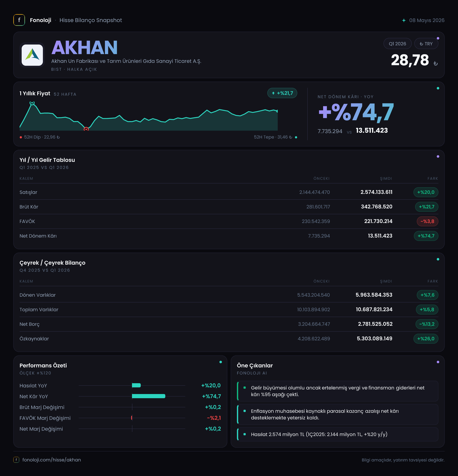The height and width of the screenshot is (476, 458).
Task: Click the 52H Tepe 31,46 label
Action: 273,137
